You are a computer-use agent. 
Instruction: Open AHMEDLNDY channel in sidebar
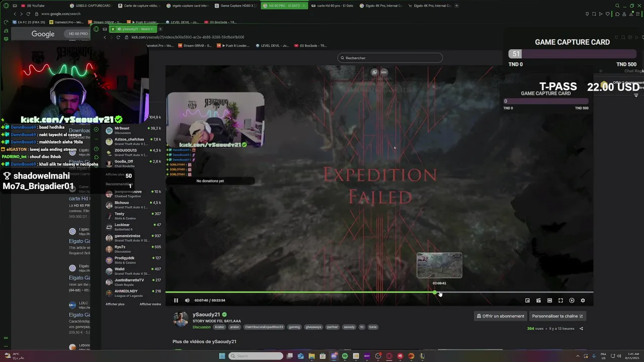[133, 293]
